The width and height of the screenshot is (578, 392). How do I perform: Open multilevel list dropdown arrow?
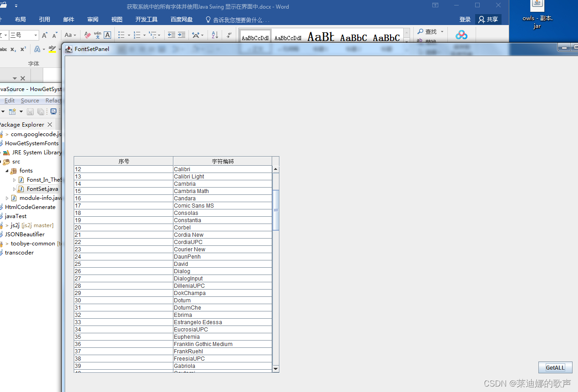[x=160, y=35]
